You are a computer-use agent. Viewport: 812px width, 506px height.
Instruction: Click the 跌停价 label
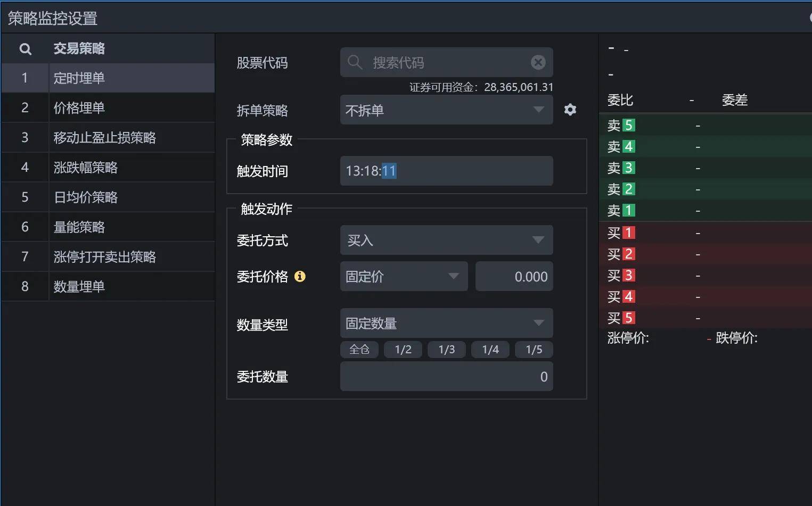(x=737, y=338)
